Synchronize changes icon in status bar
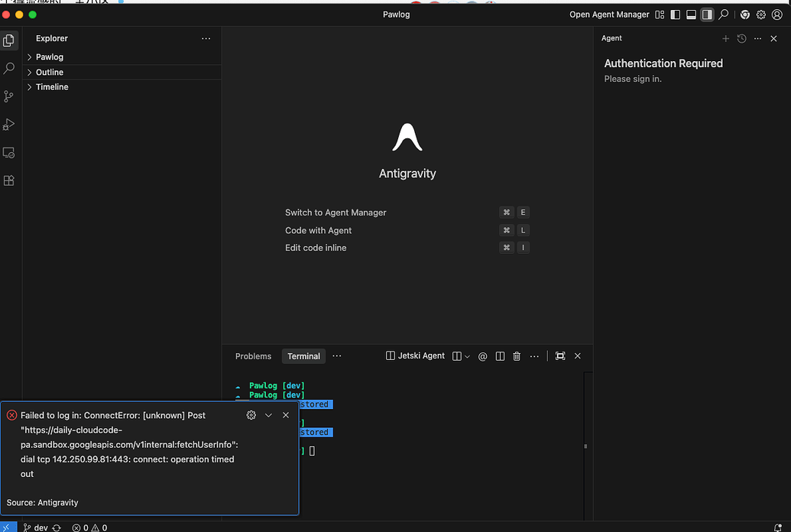This screenshot has width=791, height=532. pos(57,527)
